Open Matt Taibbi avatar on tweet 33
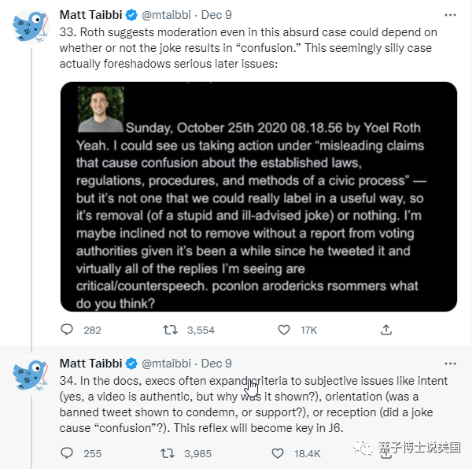 tap(31, 27)
